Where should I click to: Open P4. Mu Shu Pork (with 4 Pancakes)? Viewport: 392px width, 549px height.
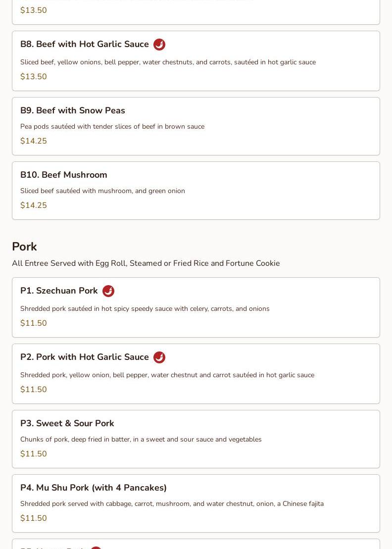click(94, 488)
